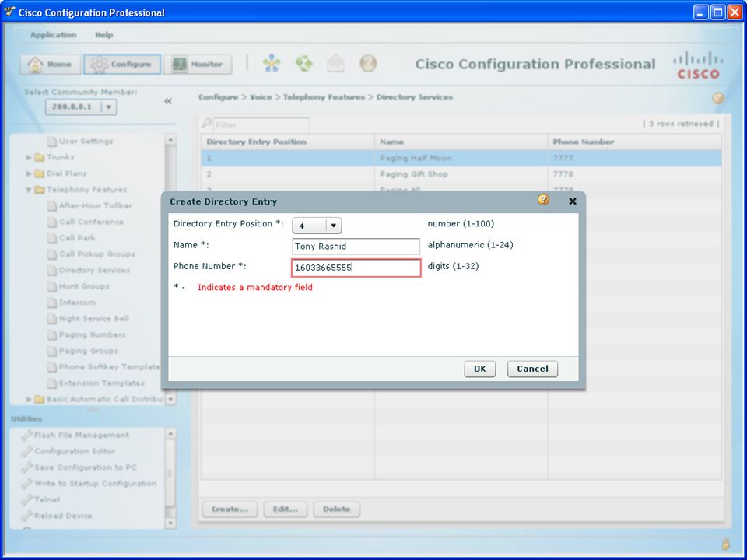The height and width of the screenshot is (560, 747).
Task: Select Phone Softkey Template tree item
Action: [x=103, y=367]
